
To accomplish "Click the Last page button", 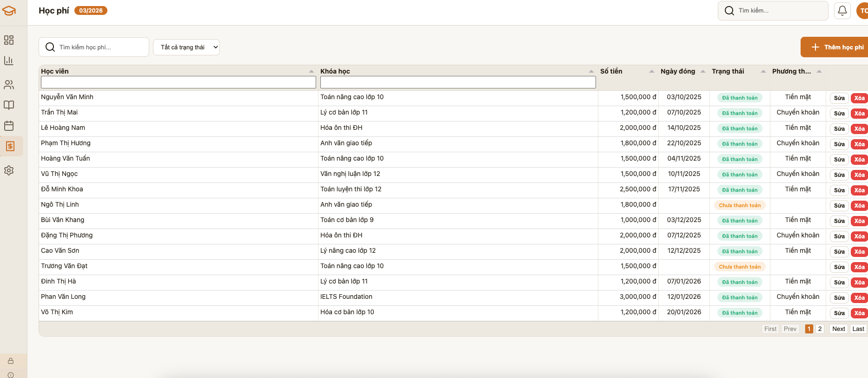I will point(858,329).
